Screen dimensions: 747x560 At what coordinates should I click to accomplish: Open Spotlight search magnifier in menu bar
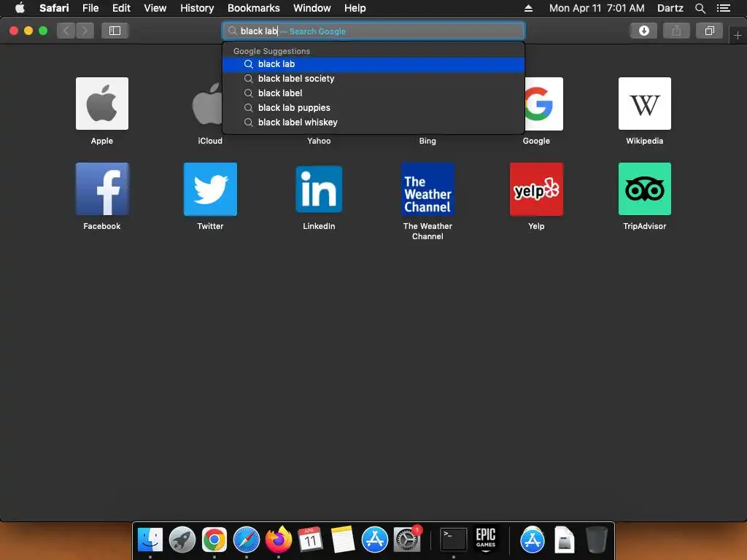point(700,8)
